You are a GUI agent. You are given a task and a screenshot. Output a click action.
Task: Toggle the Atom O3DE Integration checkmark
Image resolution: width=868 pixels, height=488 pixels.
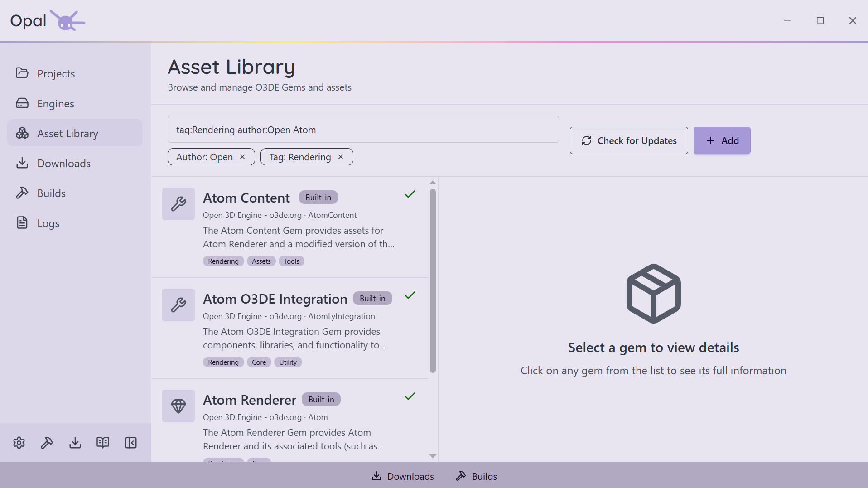coord(410,295)
